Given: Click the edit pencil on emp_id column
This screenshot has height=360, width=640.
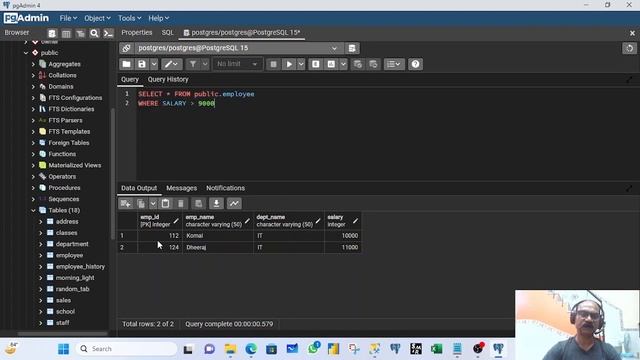Looking at the screenshot, I should tap(176, 221).
